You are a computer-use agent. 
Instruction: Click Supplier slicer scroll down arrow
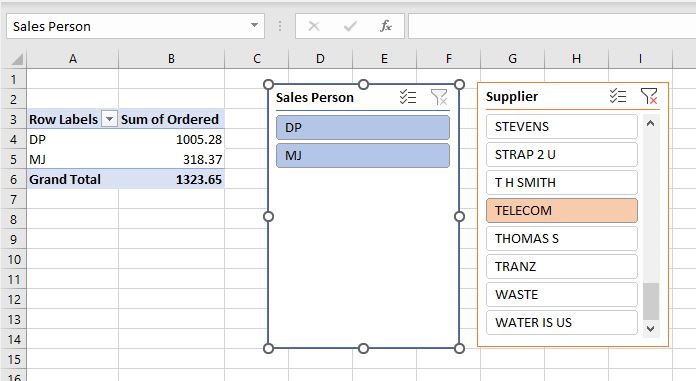[x=651, y=329]
